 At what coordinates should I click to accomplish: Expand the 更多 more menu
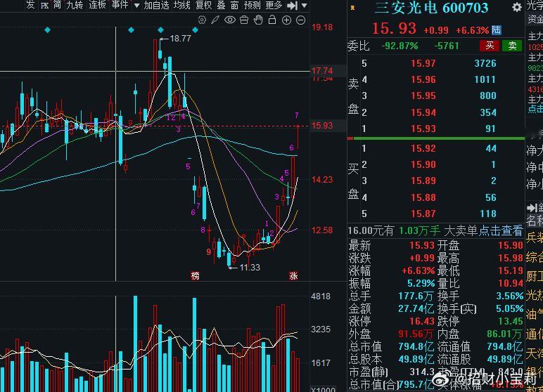click(x=274, y=5)
